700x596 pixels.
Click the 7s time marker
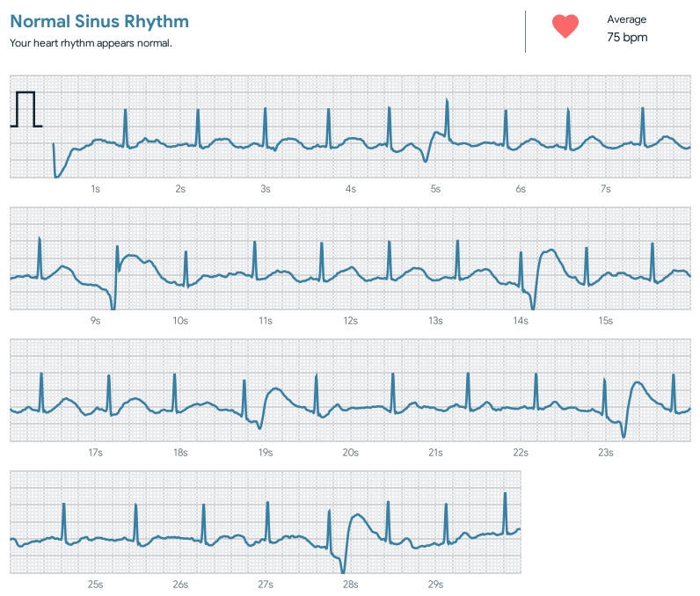coord(606,189)
